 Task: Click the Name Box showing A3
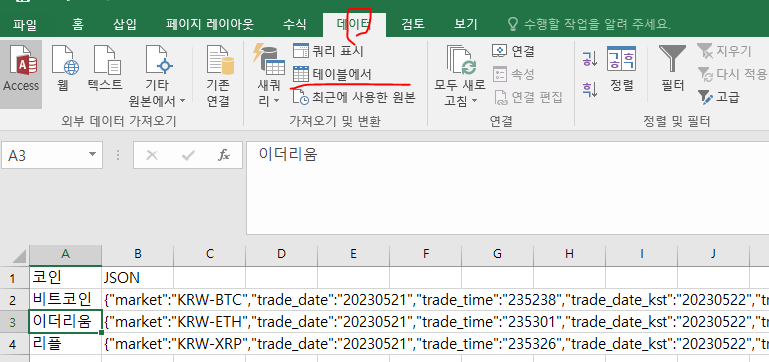pyautogui.click(x=44, y=155)
